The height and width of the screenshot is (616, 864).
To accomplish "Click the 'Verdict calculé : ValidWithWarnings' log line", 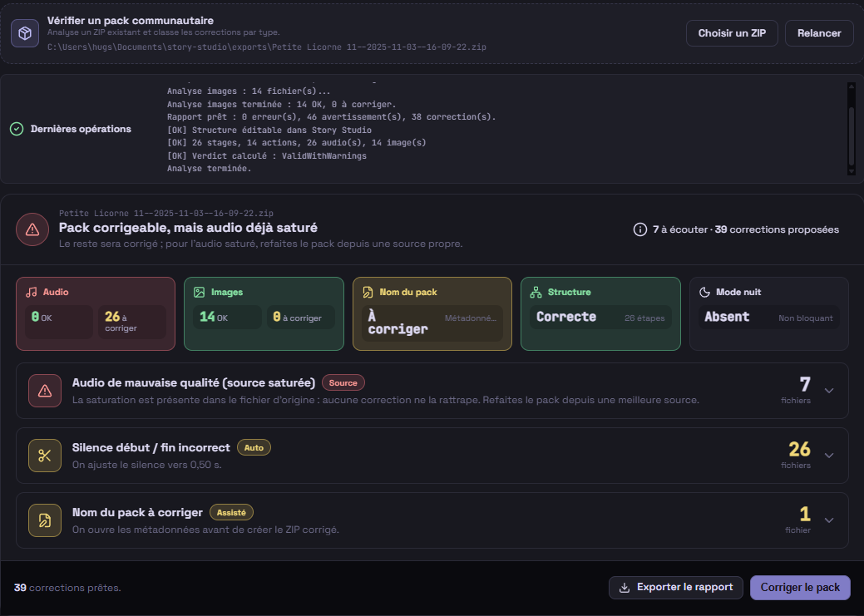I will 267,156.
